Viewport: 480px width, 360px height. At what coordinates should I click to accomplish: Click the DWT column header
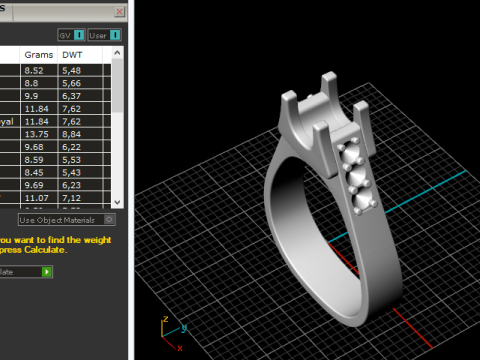click(80, 55)
